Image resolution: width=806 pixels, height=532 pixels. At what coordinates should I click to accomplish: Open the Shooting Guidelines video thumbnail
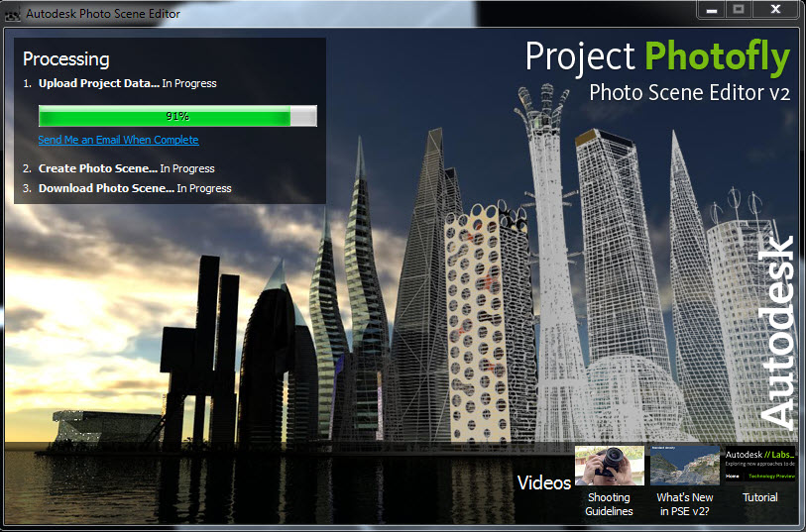[x=609, y=466]
